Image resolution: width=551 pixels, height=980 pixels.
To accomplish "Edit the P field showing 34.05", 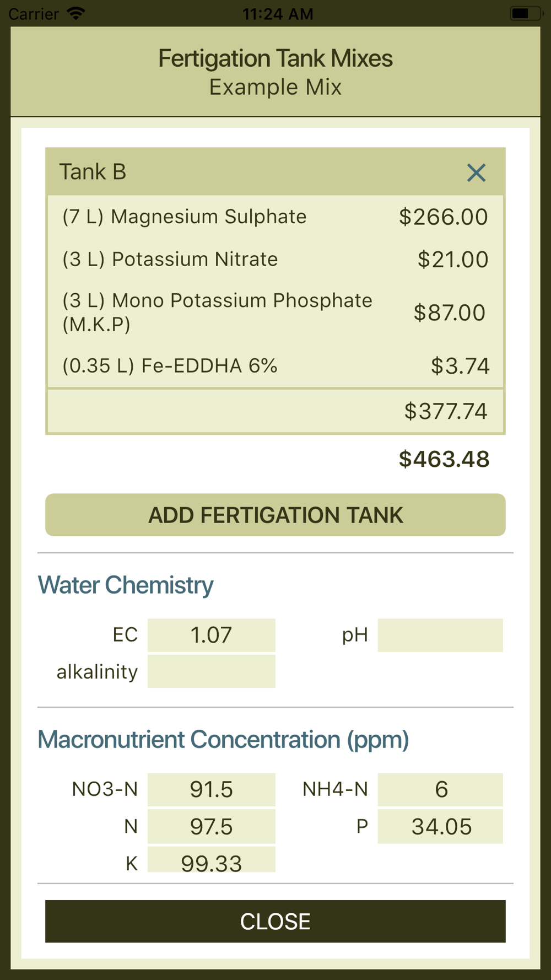I will pos(440,826).
